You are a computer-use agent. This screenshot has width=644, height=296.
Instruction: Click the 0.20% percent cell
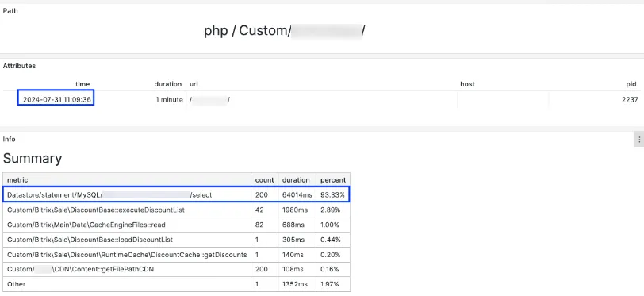333,255
